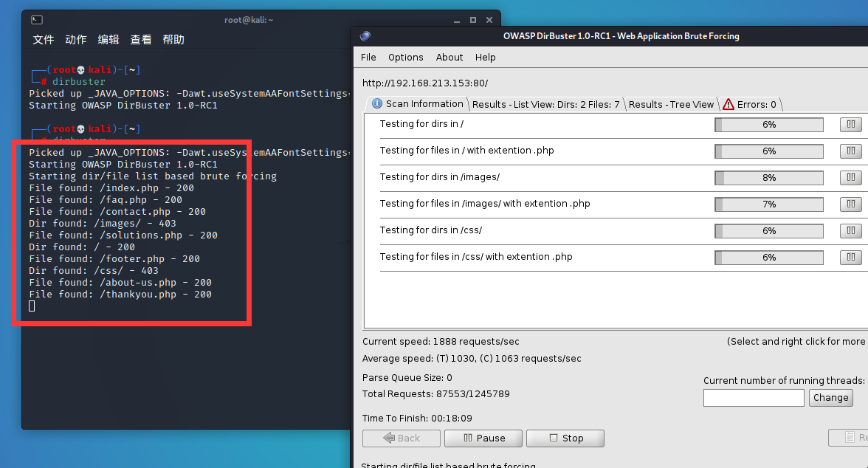
Task: Click the running threads input field
Action: pos(754,398)
